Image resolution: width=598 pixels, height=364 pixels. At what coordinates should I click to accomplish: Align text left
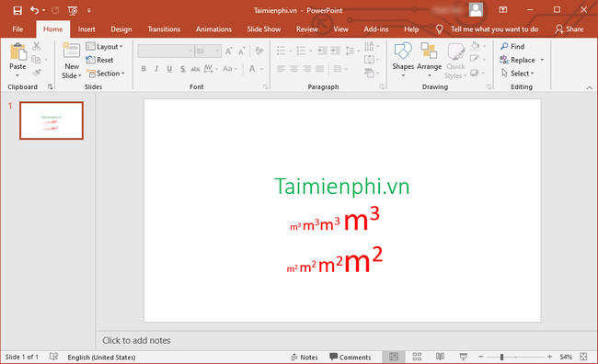tap(282, 69)
